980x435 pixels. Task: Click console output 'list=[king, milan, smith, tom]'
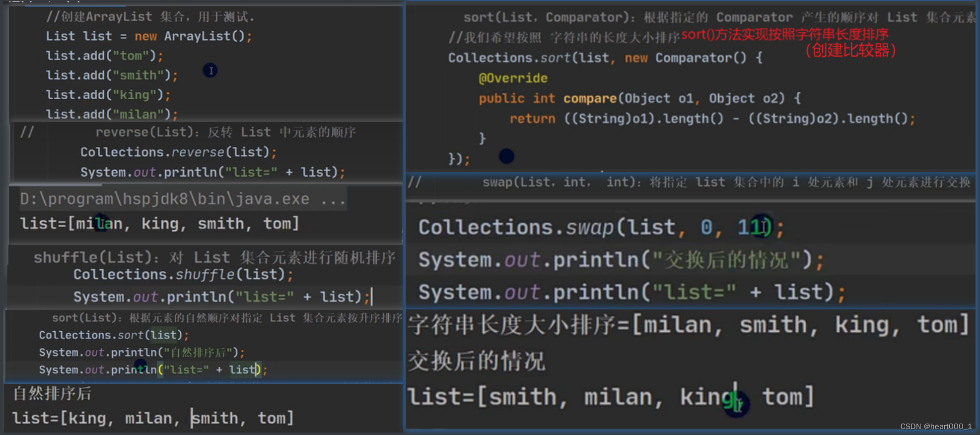pos(153,418)
